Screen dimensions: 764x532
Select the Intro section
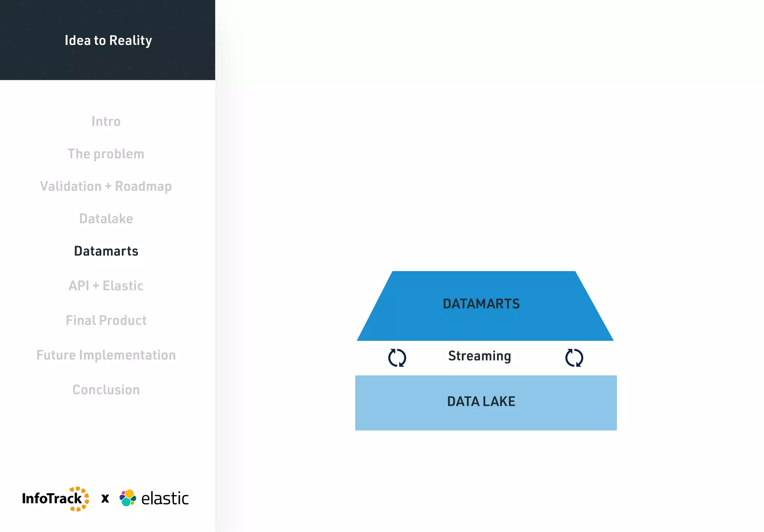106,122
